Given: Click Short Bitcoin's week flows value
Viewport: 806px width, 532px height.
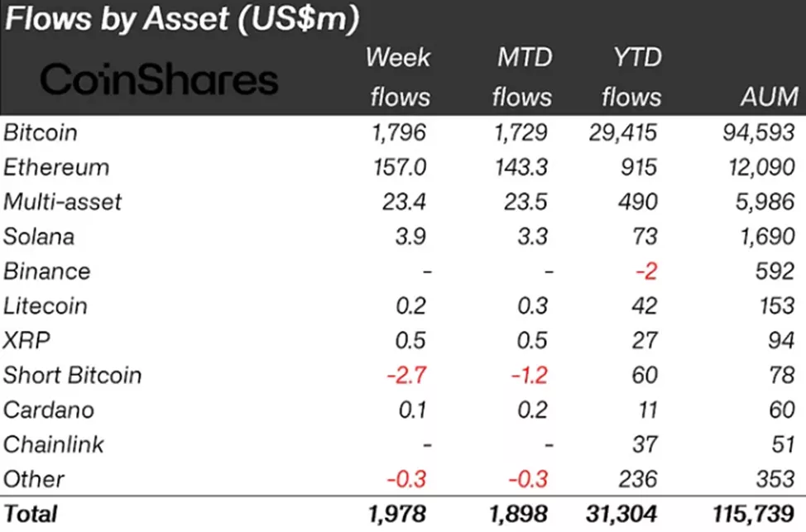Looking at the screenshot, I should click(406, 376).
